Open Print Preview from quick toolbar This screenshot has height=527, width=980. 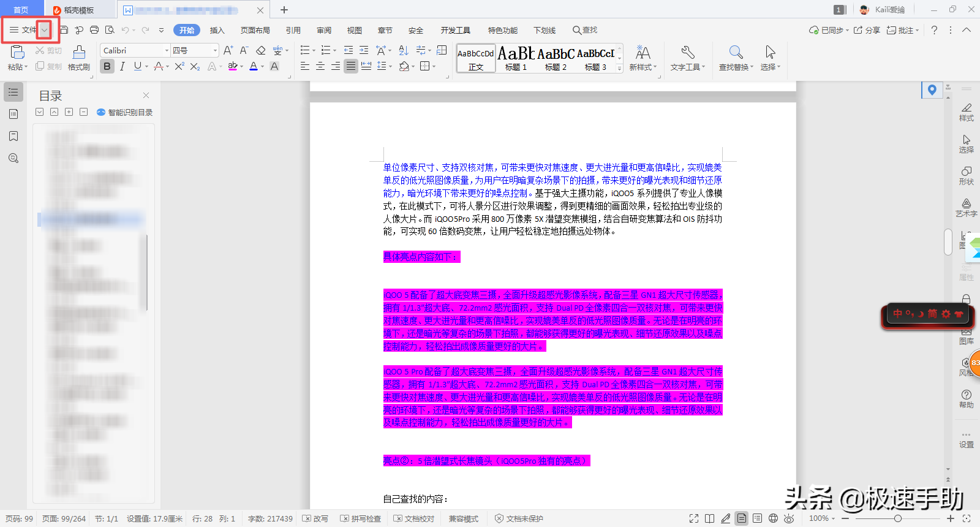click(110, 30)
